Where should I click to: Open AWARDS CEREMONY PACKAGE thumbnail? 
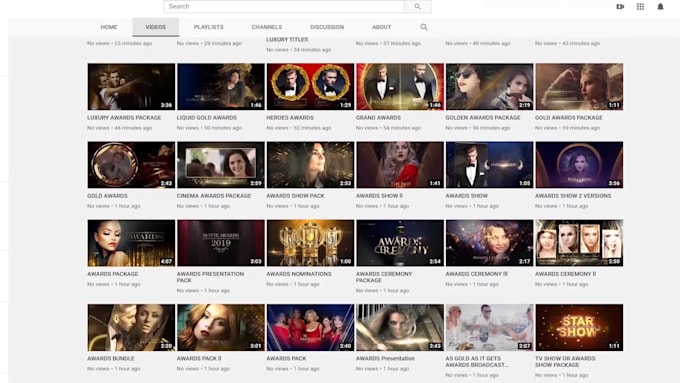pyautogui.click(x=400, y=243)
